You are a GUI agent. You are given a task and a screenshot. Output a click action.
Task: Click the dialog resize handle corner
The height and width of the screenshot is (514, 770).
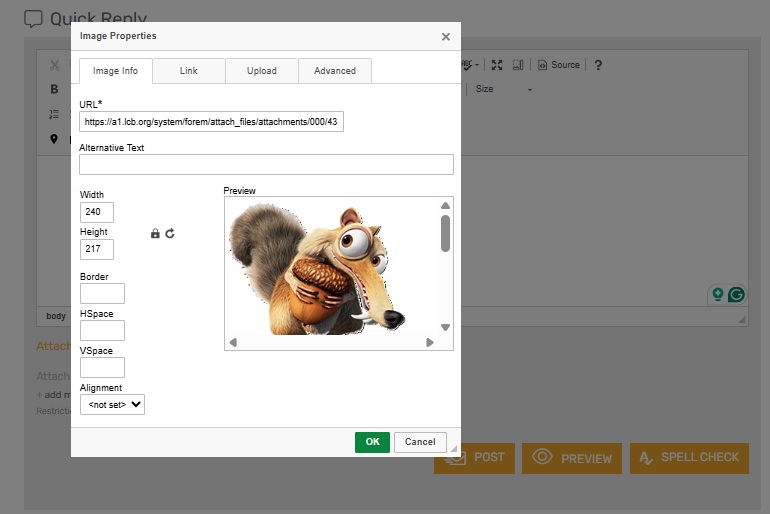coord(454,450)
